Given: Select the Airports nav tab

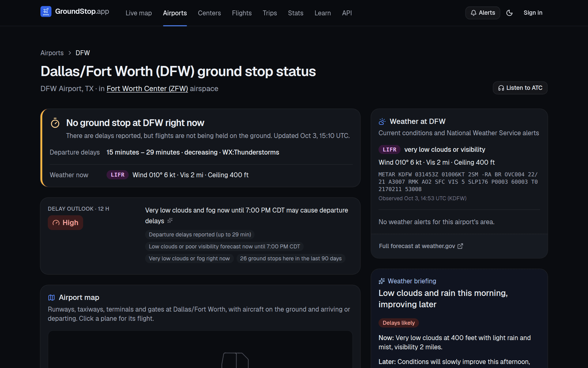Looking at the screenshot, I should coord(175,13).
